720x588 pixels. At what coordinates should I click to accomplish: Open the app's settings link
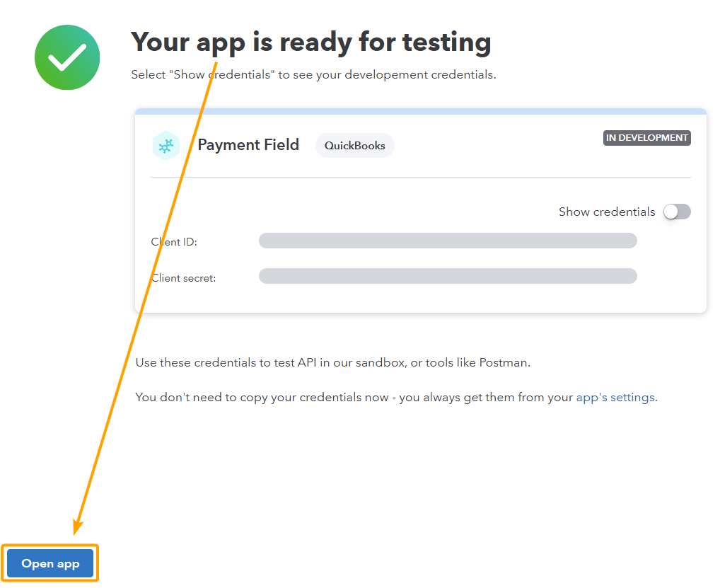coord(615,397)
